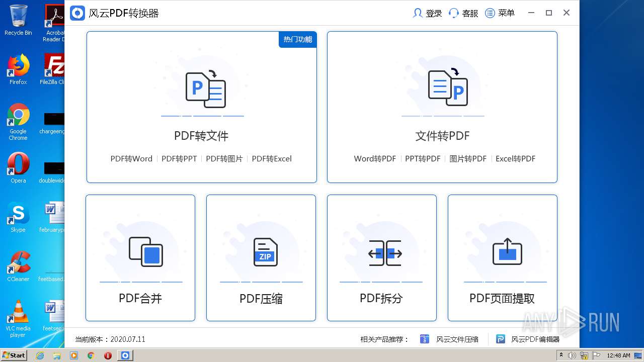644x362 pixels.
Task: Close the 风云PDF转换器 window
Action: pyautogui.click(x=567, y=13)
